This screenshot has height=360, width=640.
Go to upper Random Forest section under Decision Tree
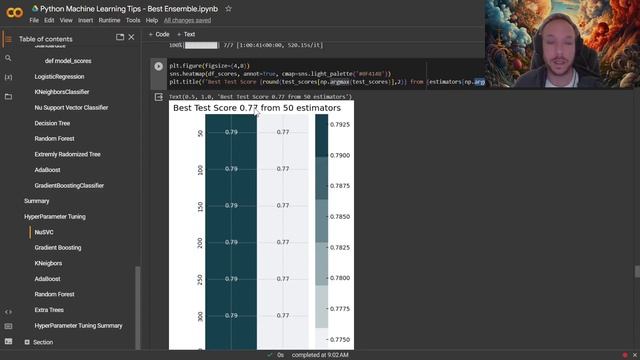point(54,139)
